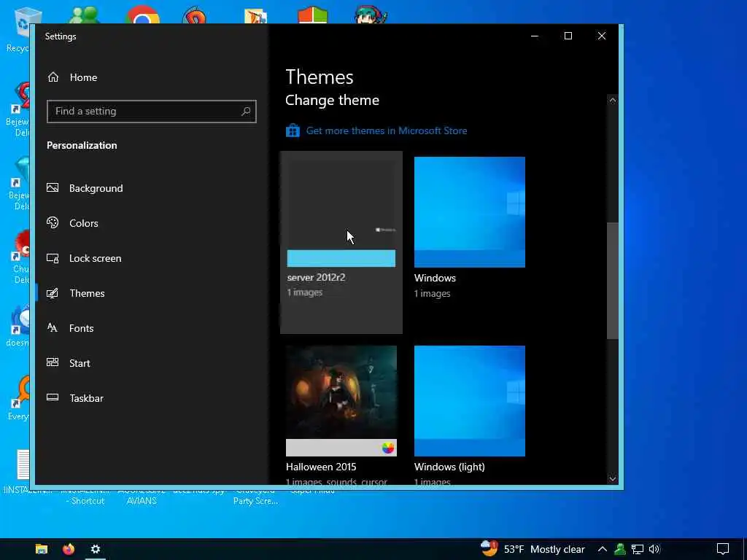Apply the Halloween 2015 theme
This screenshot has height=560, width=747.
coord(341,401)
